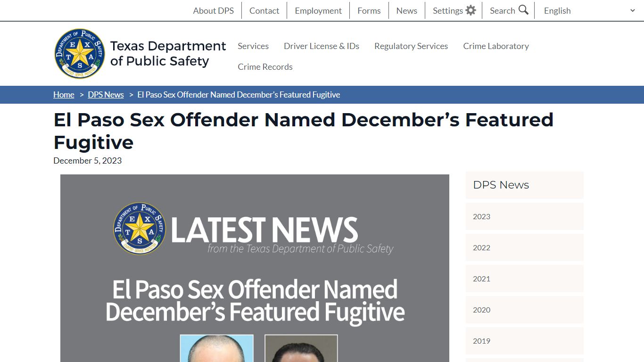The image size is (644, 362).
Task: Click the DPS News breadcrumb link
Action: 106,95
